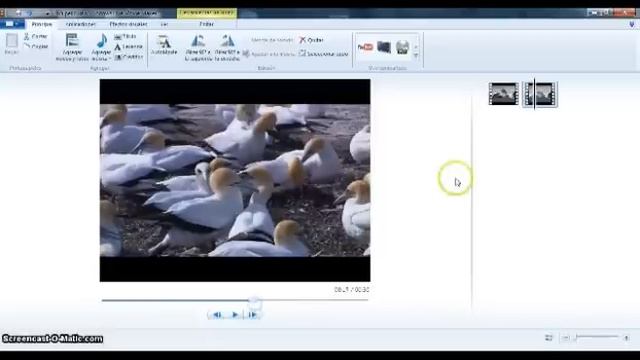Select the first clip thumbnail in storyboard
Screen dimensions: 640x360
pos(504,94)
